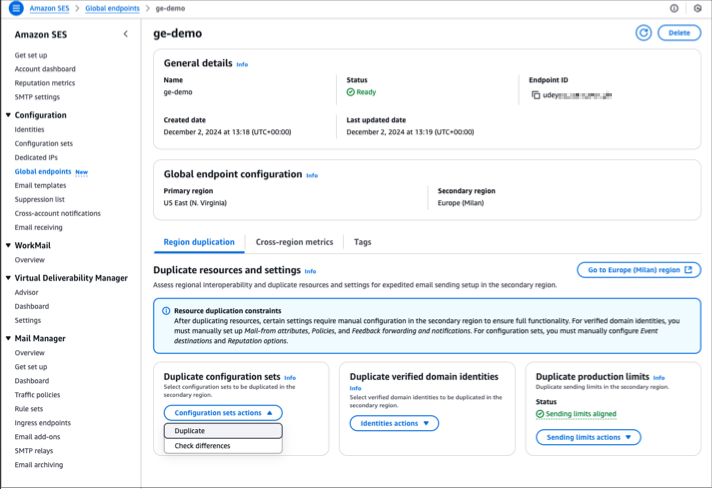Open Configuration sets in sidebar
The height and width of the screenshot is (489, 712).
(44, 143)
